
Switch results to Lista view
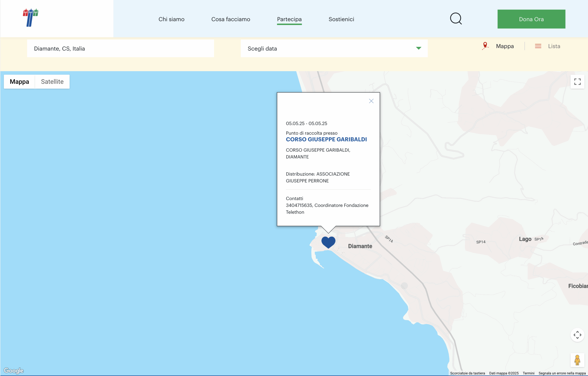click(554, 46)
